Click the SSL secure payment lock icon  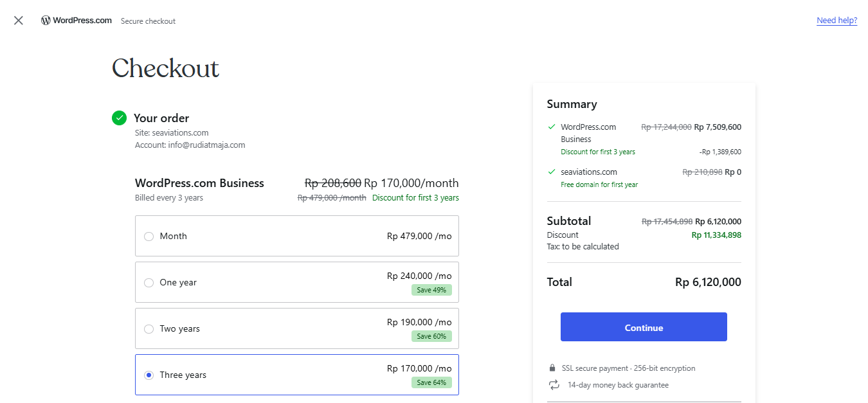pos(552,368)
